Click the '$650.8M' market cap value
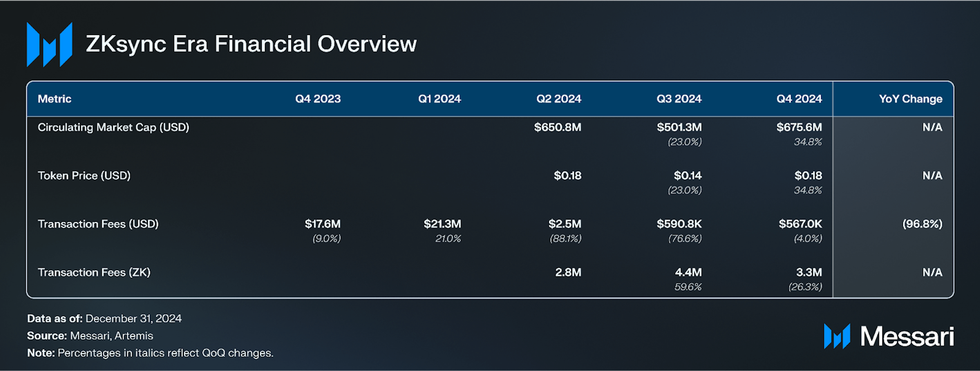 558,127
